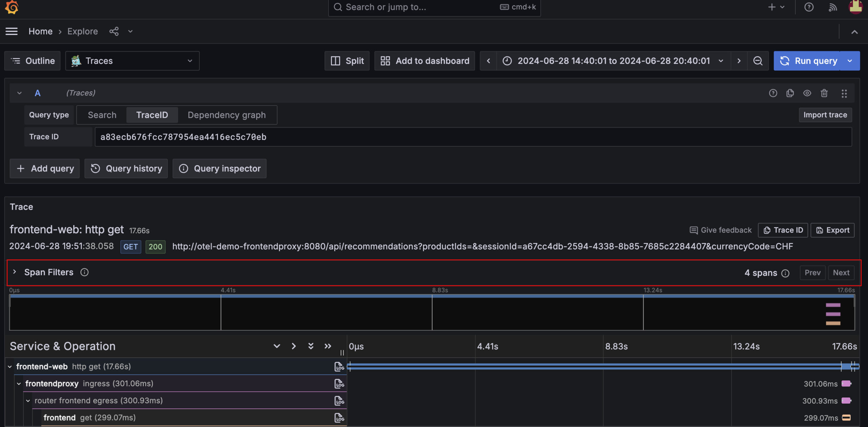Show data source help for query A
868x427 pixels.
(x=773, y=93)
